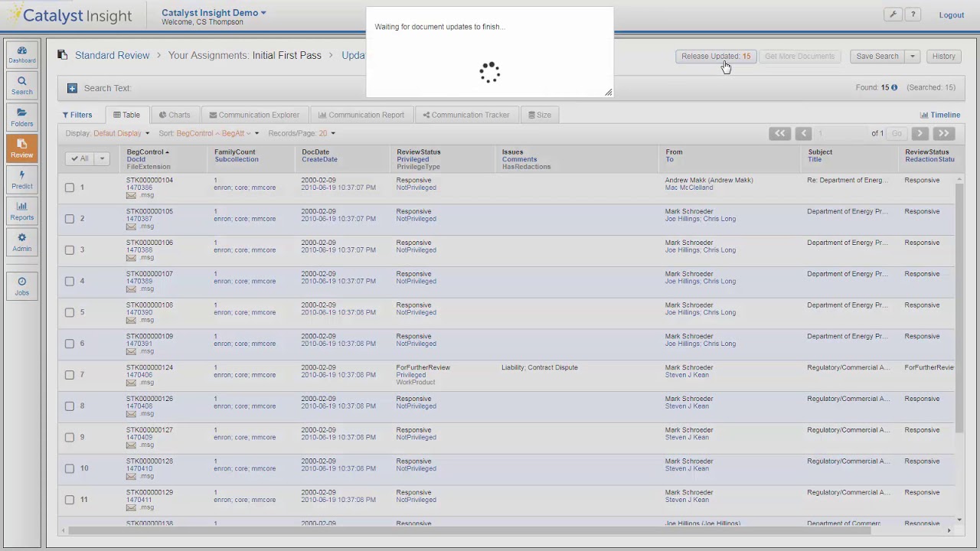Go to the last page of results
Image resolution: width=980 pixels, height=551 pixels.
(x=943, y=133)
